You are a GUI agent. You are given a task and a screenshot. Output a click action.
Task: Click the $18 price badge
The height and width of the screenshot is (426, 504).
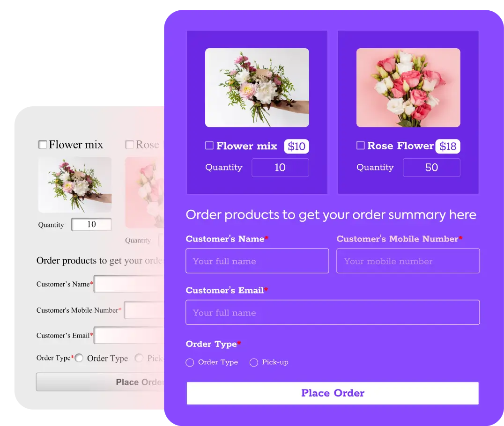448,146
